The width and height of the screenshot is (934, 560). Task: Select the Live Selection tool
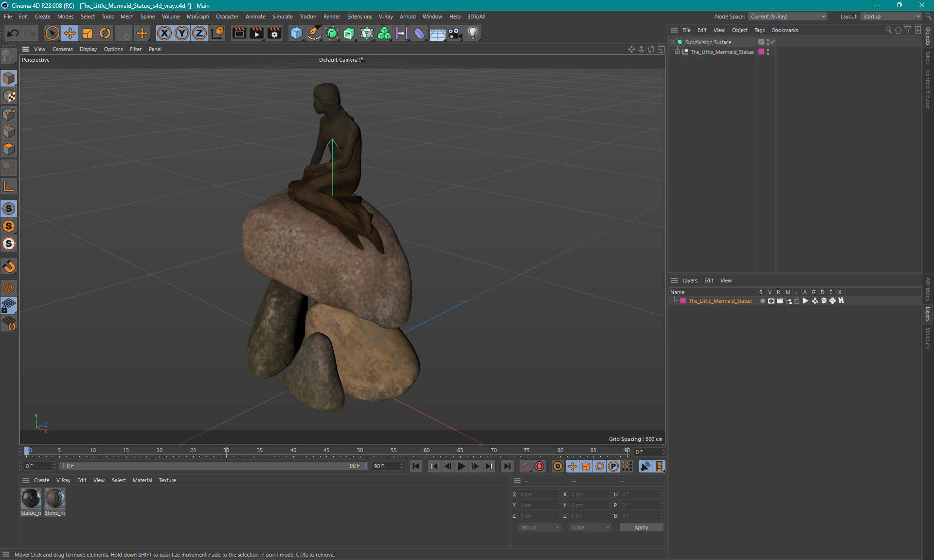[52, 33]
